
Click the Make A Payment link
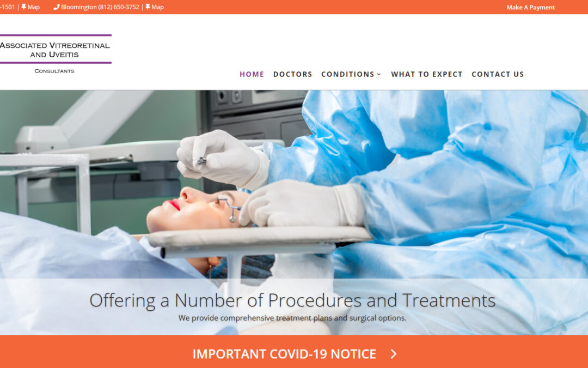click(x=531, y=7)
